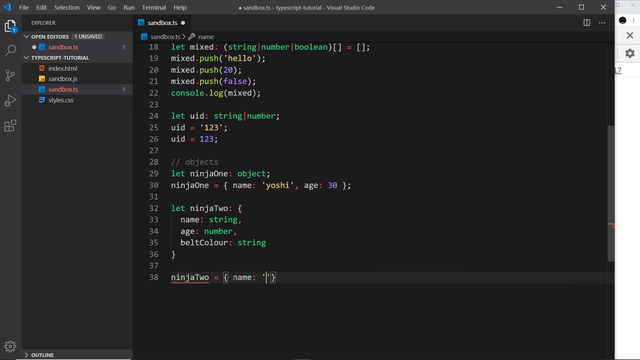Image resolution: width=640 pixels, height=360 pixels.
Task: Click the X button in the right window
Action: pos(630,36)
